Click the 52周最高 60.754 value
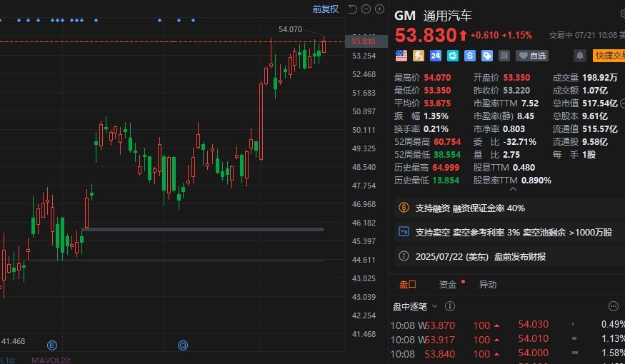Viewport: 625px width, 364px height. [447, 142]
